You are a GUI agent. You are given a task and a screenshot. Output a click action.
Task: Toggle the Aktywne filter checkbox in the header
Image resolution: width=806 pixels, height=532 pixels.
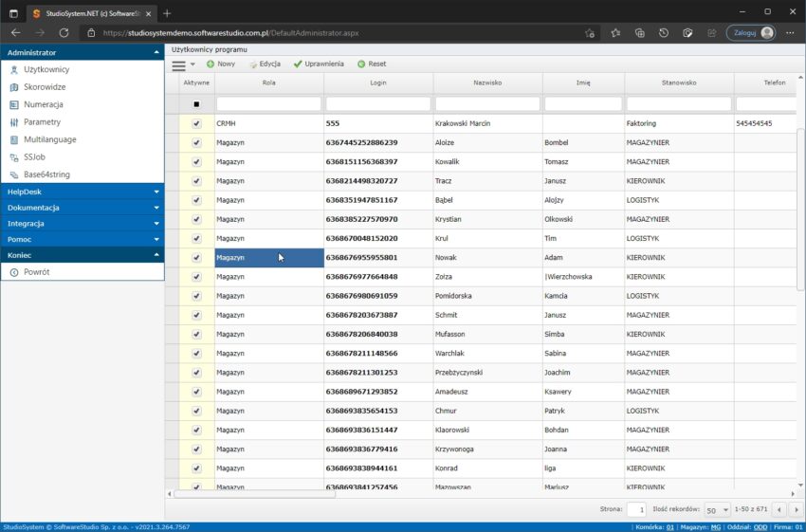[196, 104]
